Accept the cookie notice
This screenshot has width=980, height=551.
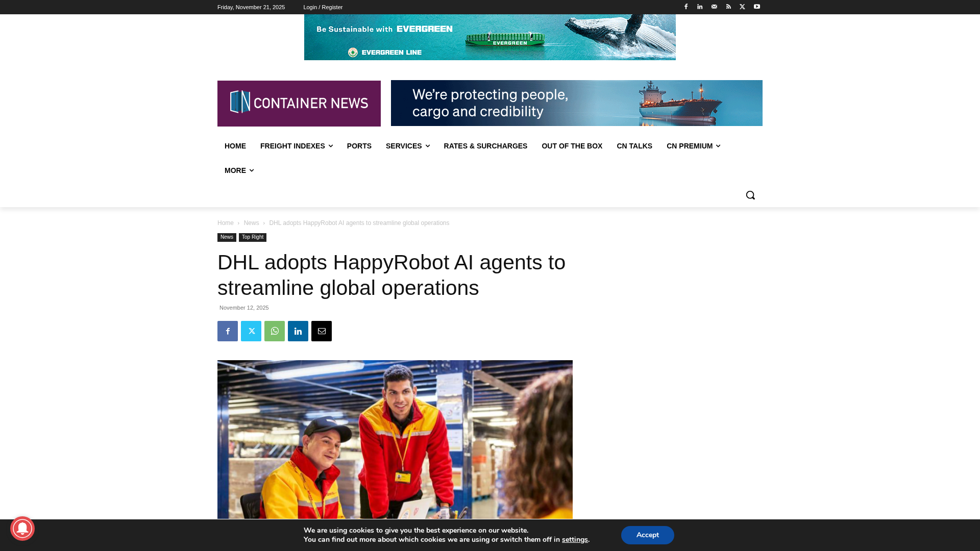[x=647, y=535]
